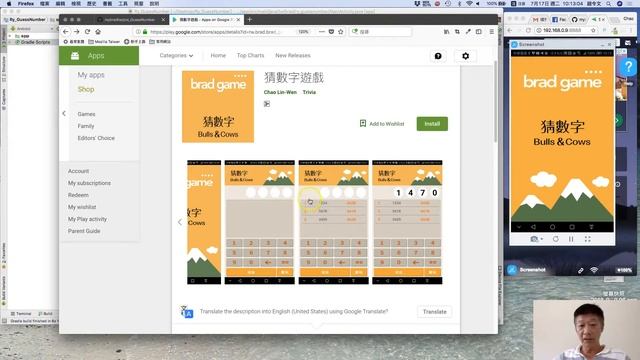The image size is (640, 360).
Task: Open My Play activity in the sidebar
Action: click(87, 219)
